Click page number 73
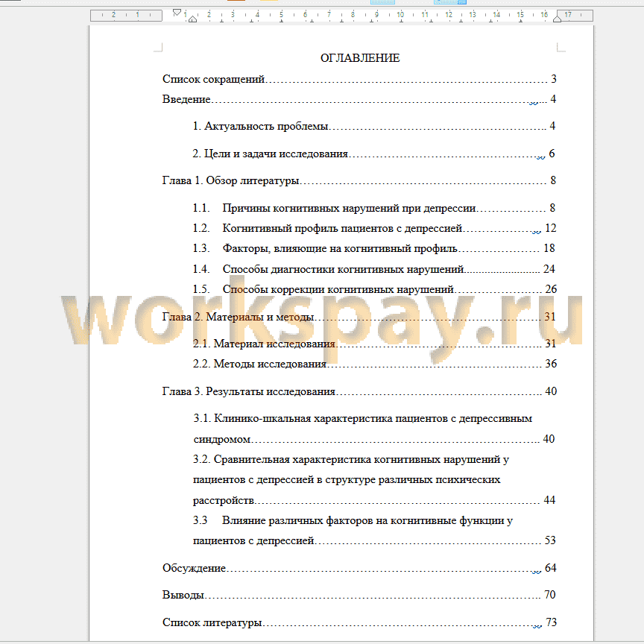This screenshot has width=644, height=644. click(551, 622)
